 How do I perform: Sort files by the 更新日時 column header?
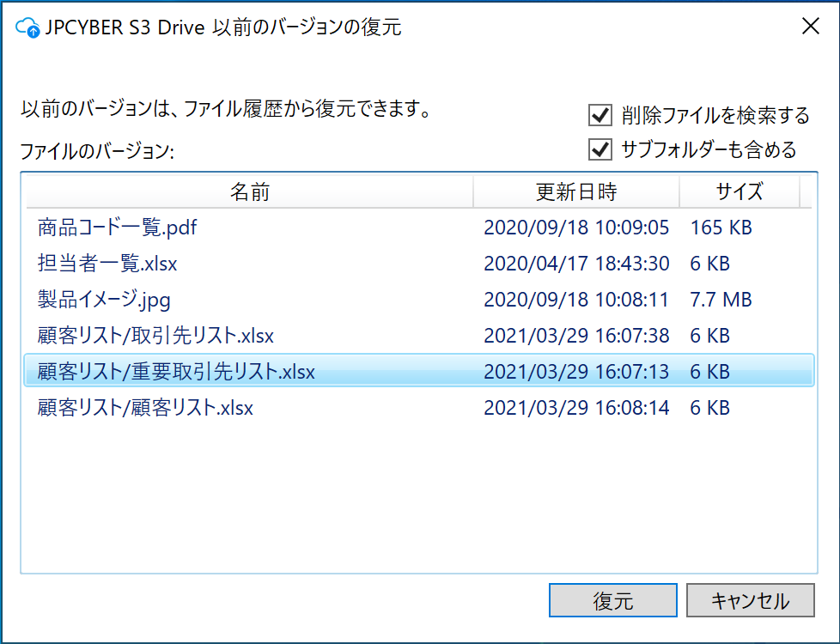click(575, 191)
